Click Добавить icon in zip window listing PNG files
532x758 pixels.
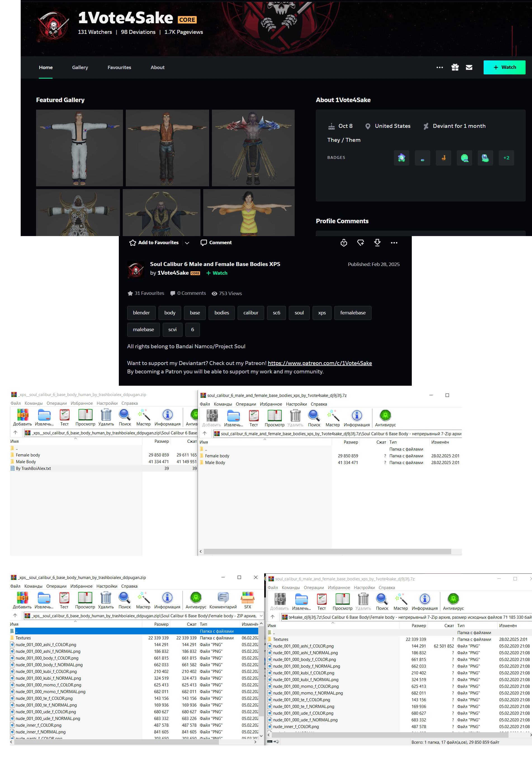tap(22, 601)
